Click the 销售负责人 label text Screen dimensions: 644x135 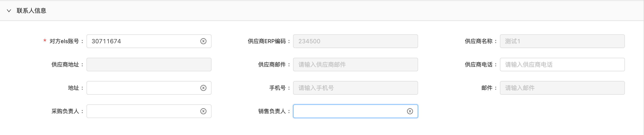[x=272, y=111]
